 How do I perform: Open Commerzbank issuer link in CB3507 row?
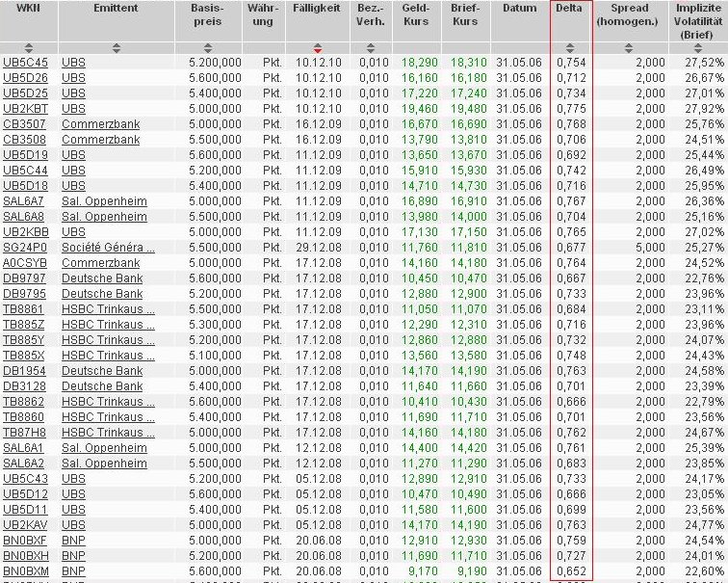pyautogui.click(x=101, y=124)
